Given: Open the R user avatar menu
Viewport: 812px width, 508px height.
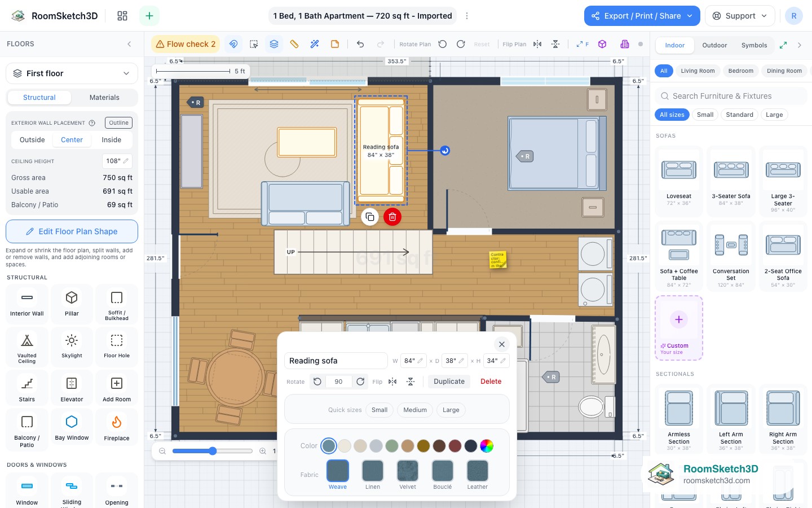Looking at the screenshot, I should pyautogui.click(x=793, y=16).
